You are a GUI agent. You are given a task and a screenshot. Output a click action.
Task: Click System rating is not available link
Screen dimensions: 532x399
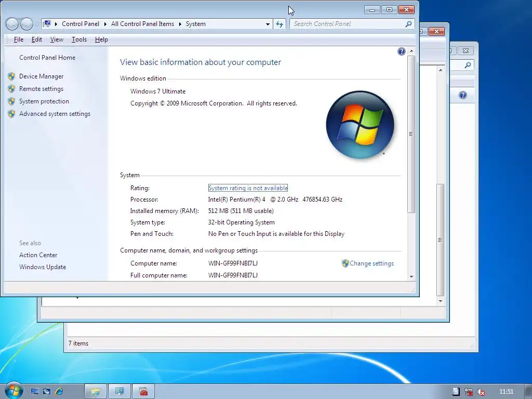248,188
